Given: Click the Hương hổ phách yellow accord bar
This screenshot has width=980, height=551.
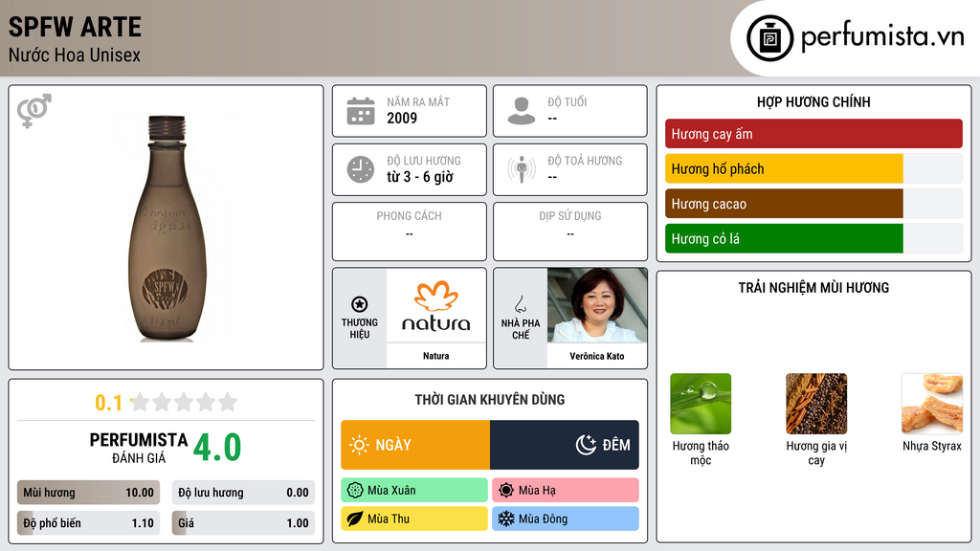Looking at the screenshot, I should pyautogui.click(x=813, y=168).
